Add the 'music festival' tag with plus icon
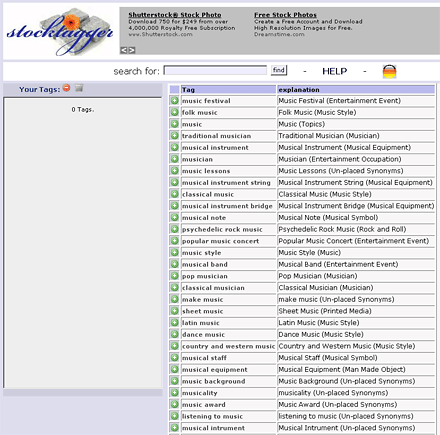Screen dimensions: 440x435 pyautogui.click(x=174, y=101)
